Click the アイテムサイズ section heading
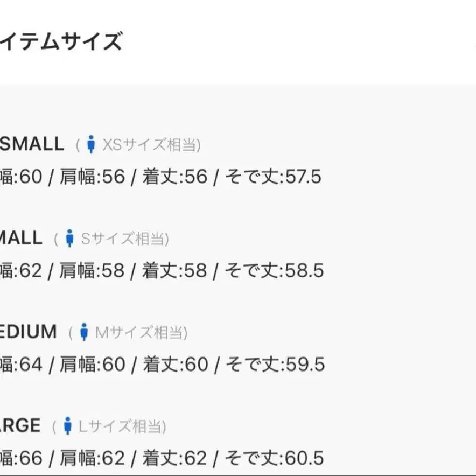 (x=60, y=41)
